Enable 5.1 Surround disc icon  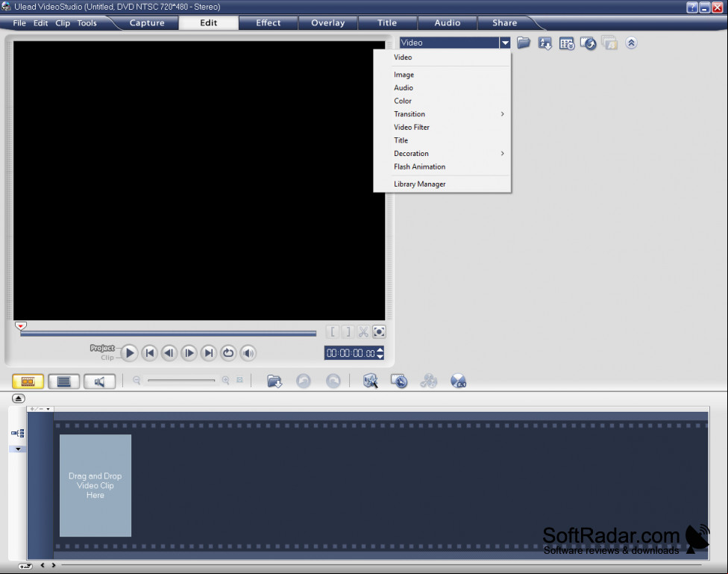pos(458,381)
